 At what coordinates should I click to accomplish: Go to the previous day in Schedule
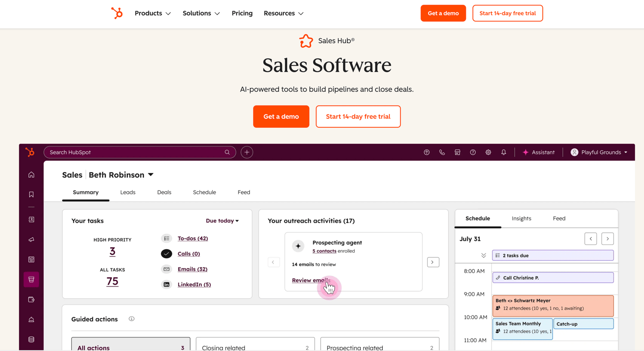pyautogui.click(x=591, y=239)
